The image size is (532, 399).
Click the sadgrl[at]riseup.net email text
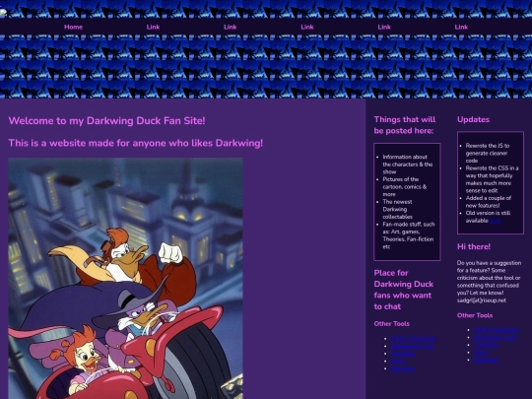[482, 300]
